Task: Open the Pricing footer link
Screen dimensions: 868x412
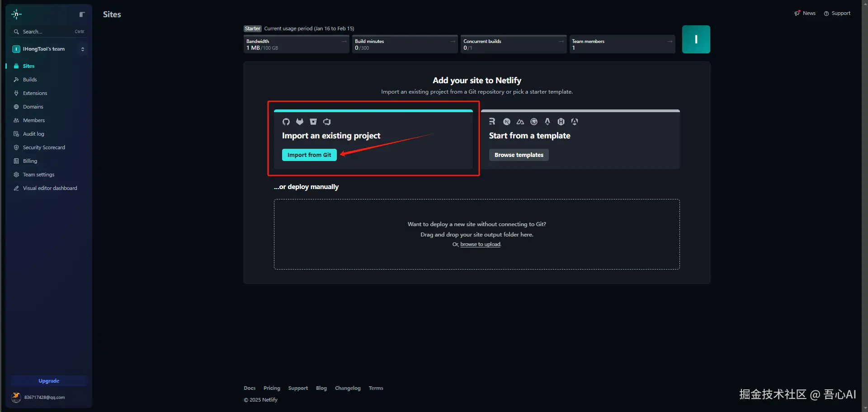Action: [x=272, y=388]
